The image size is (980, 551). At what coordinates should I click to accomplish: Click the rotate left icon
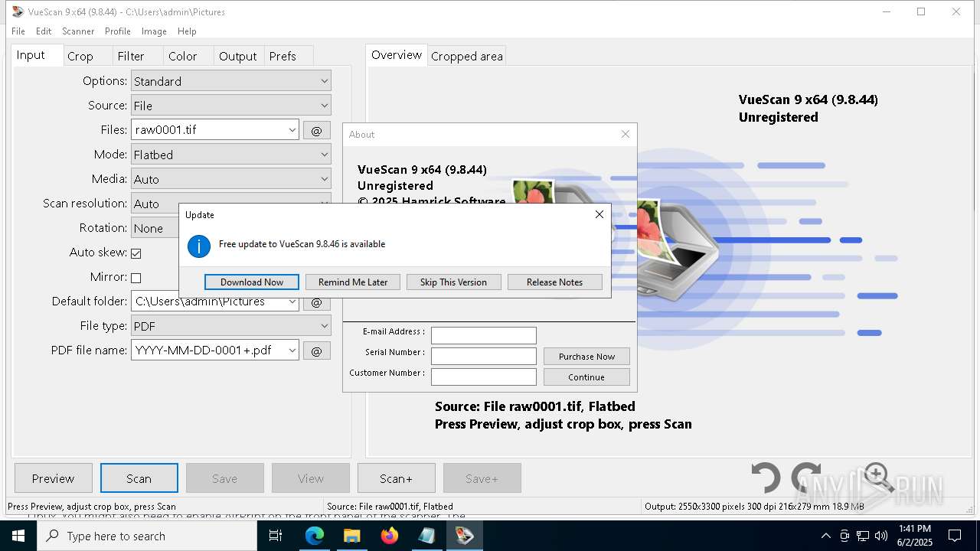pos(766,478)
